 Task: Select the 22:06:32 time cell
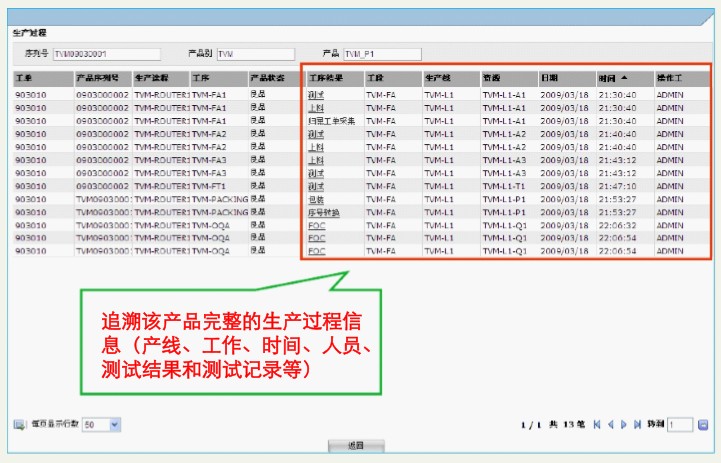pos(617,226)
